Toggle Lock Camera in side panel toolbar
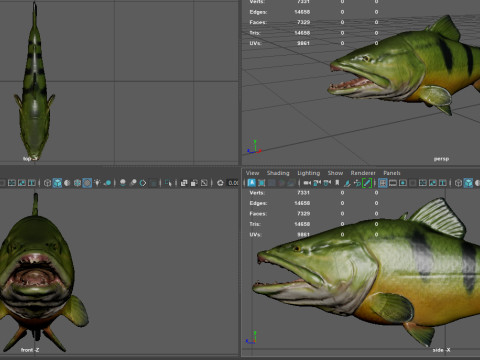This screenshot has width=480, height=360. (317, 183)
